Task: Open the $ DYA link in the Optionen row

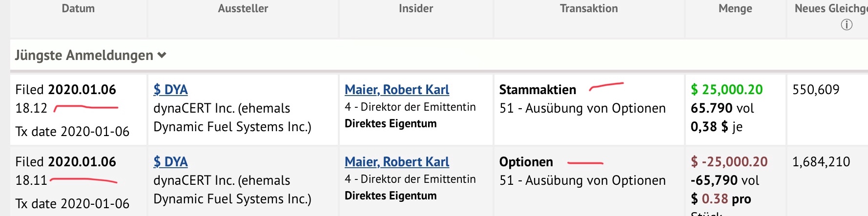Action: point(170,162)
